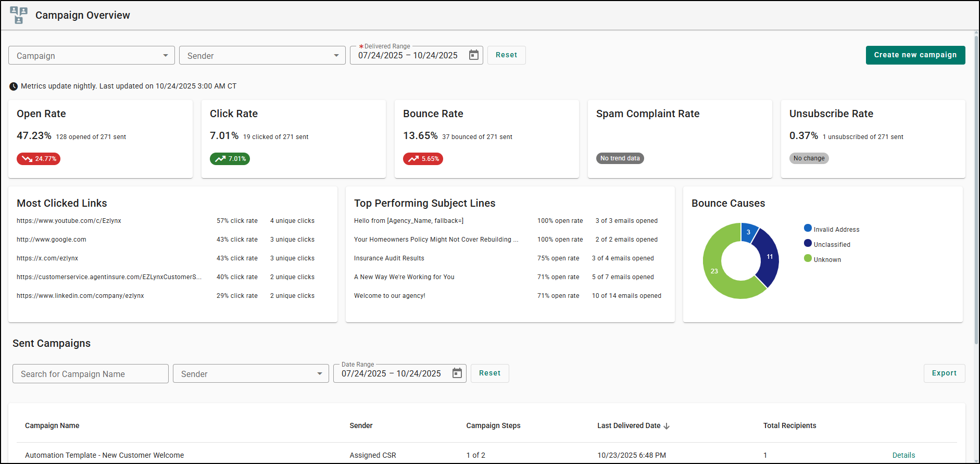Click the 0.37% unsubscribe rate value
This screenshot has height=464, width=980.
pyautogui.click(x=803, y=136)
